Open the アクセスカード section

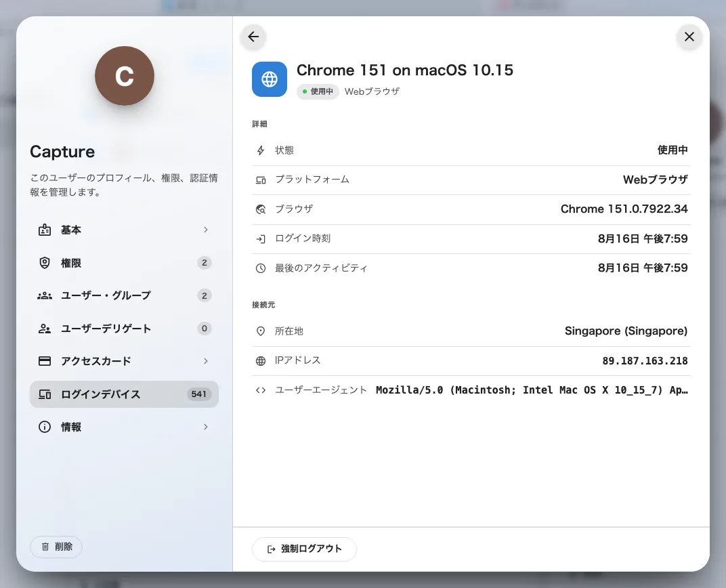124,361
